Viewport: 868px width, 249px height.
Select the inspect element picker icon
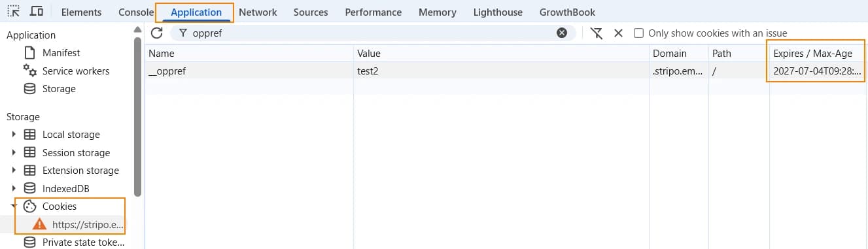point(13,12)
